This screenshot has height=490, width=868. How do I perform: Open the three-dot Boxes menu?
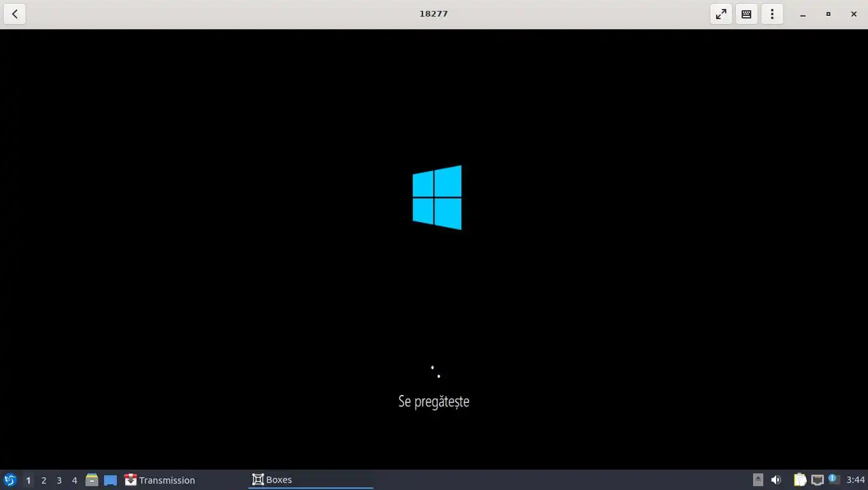772,14
